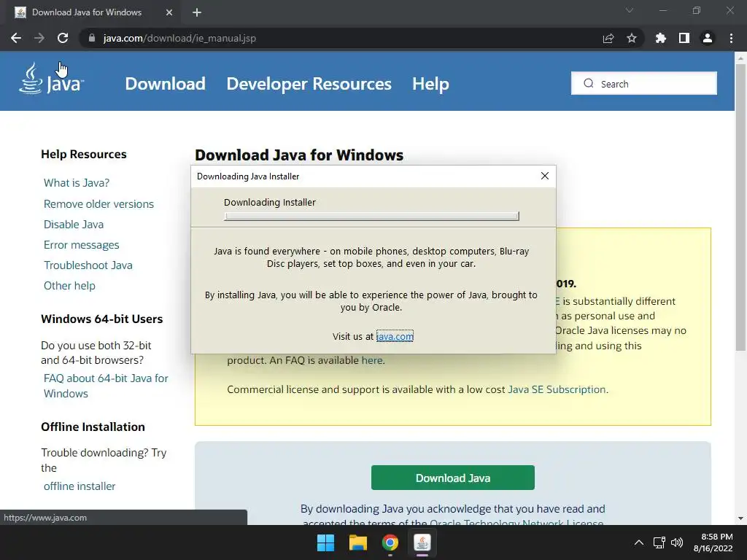Open the Download menu item
Image resolution: width=747 pixels, height=560 pixels.
click(165, 84)
